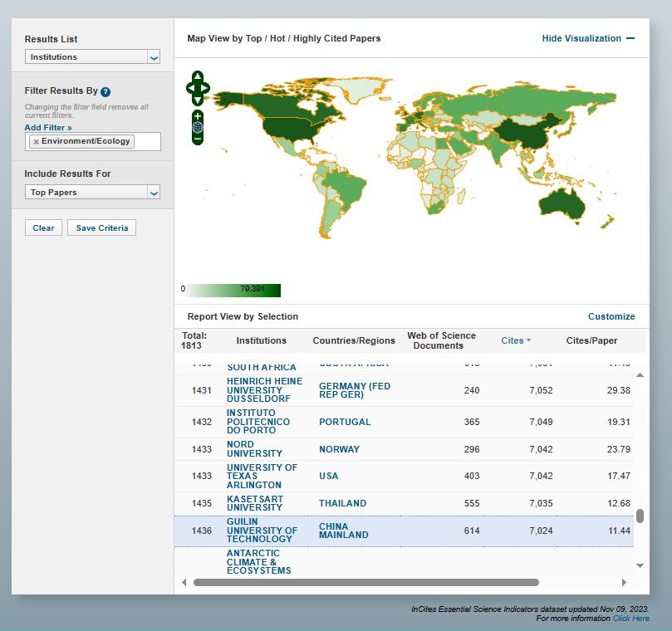
Task: Click Save Criteria button
Action: tap(102, 227)
